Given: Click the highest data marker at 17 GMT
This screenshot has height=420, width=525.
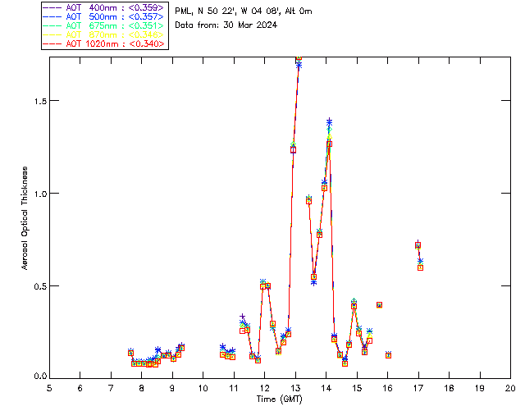Looking at the screenshot, I should tap(418, 244).
